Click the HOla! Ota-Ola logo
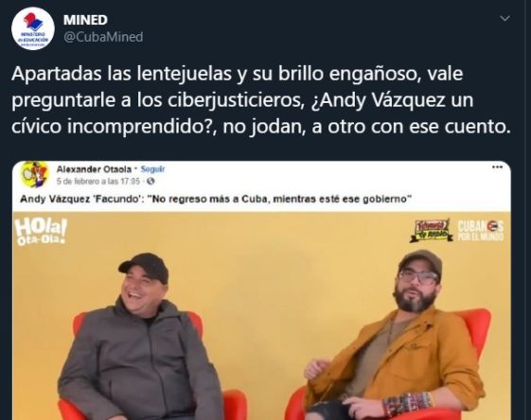This screenshot has width=531, height=420. 41,232
